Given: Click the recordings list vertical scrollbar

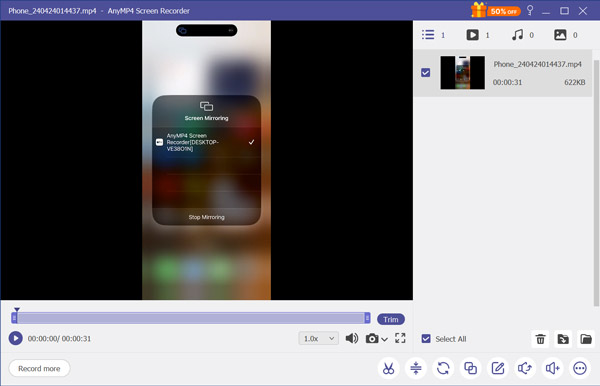Looking at the screenshot, I should click(596, 183).
